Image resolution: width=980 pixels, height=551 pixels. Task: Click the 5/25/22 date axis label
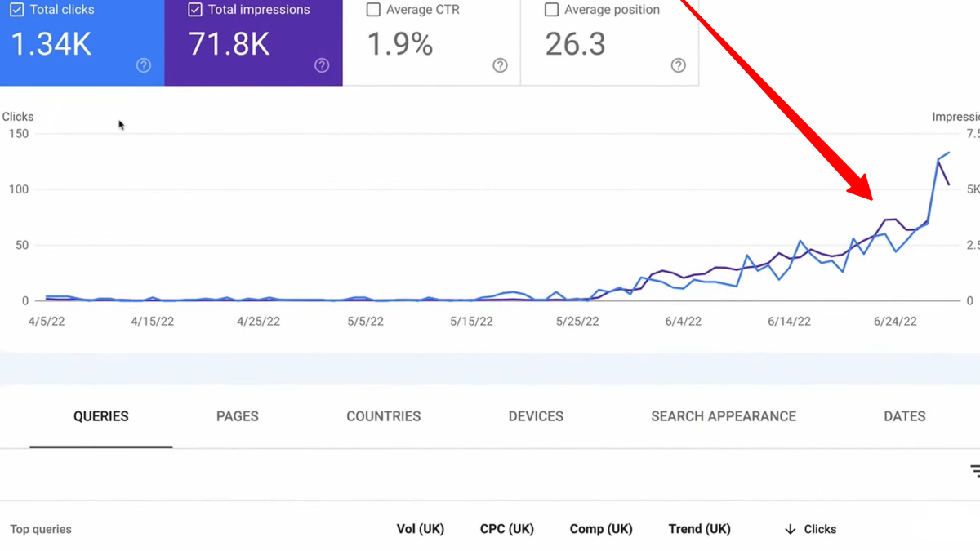[577, 322]
